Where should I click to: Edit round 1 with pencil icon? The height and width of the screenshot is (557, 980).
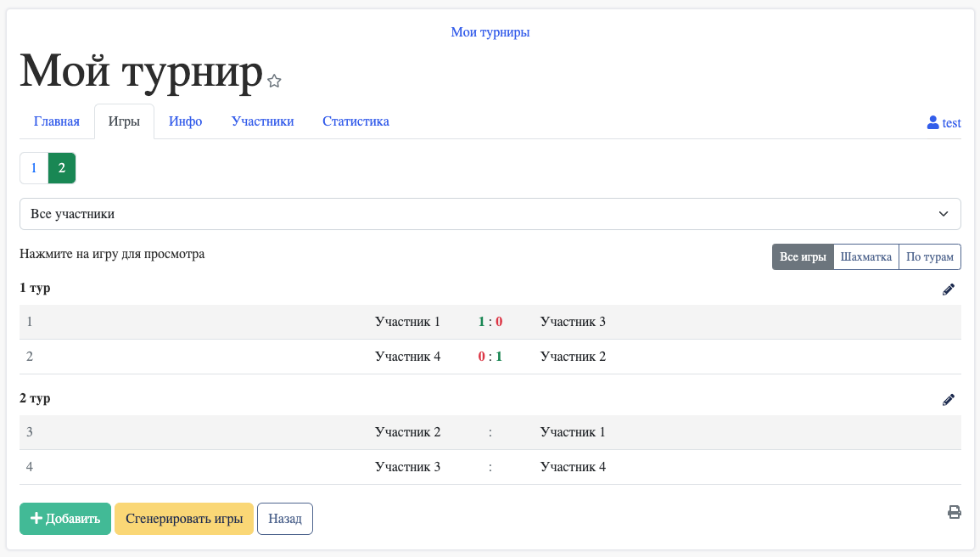949,290
